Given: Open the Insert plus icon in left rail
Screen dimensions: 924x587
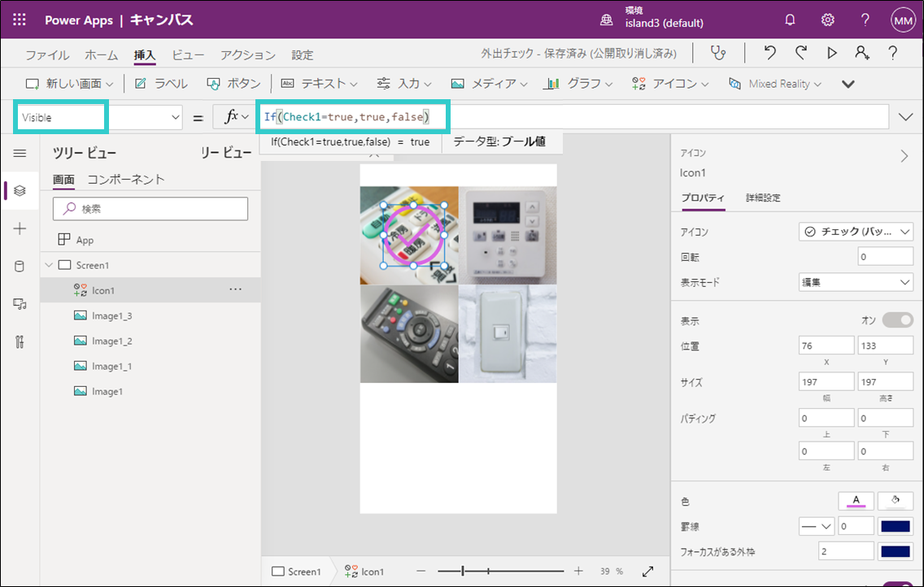Looking at the screenshot, I should (20, 228).
